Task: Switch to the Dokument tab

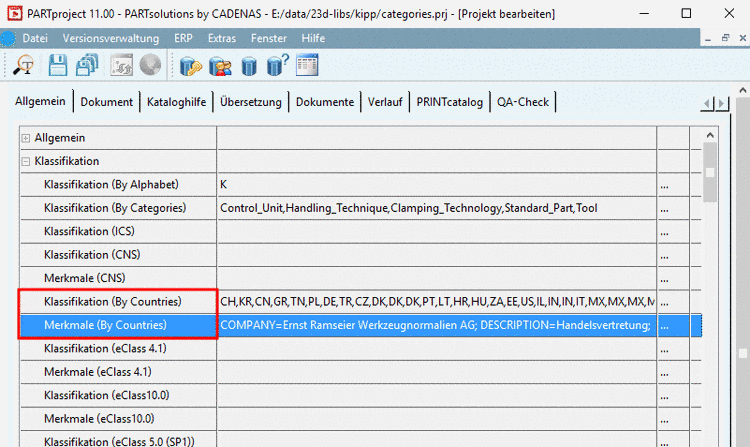Action: point(106,102)
